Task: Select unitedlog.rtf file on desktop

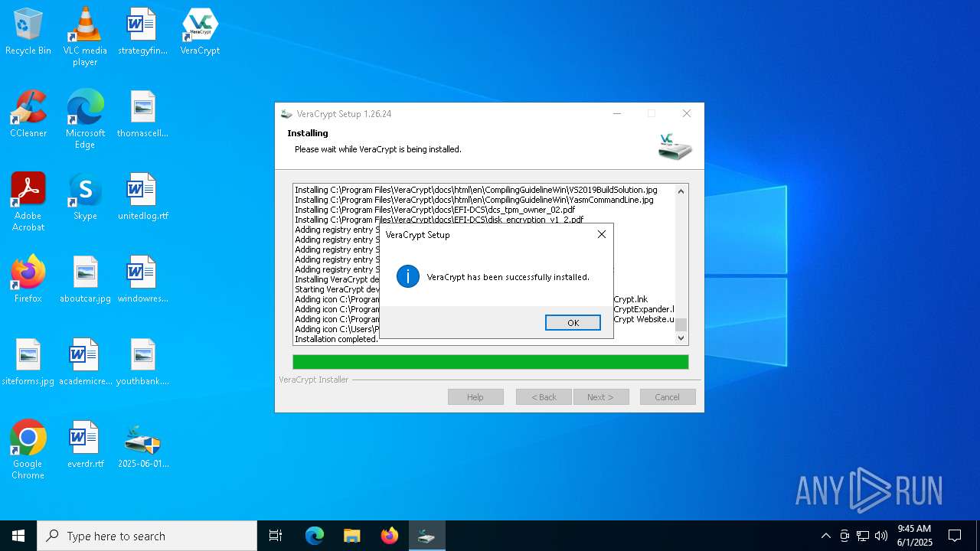Action: (x=142, y=197)
